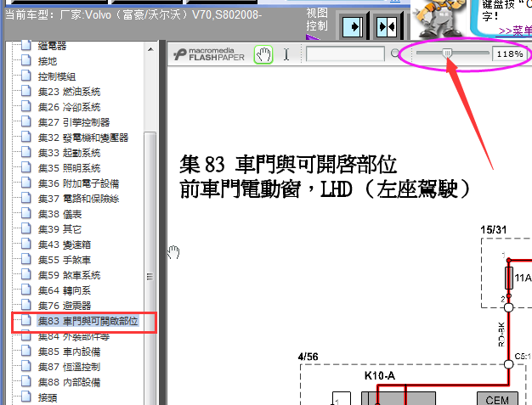Select 集87 恆溫控制 in the tree
The height and width of the screenshot is (405, 532).
(x=69, y=367)
